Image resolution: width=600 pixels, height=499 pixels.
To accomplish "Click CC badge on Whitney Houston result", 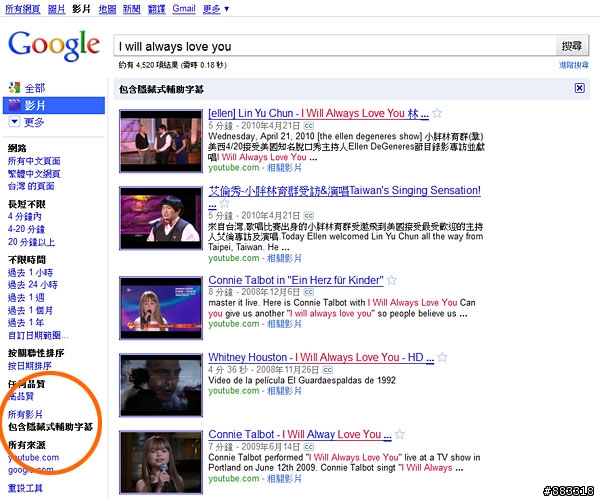I will (328, 370).
